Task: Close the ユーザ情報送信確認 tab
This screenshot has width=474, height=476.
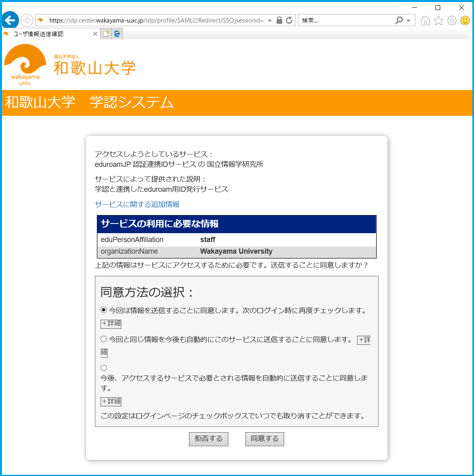Action: [95, 34]
